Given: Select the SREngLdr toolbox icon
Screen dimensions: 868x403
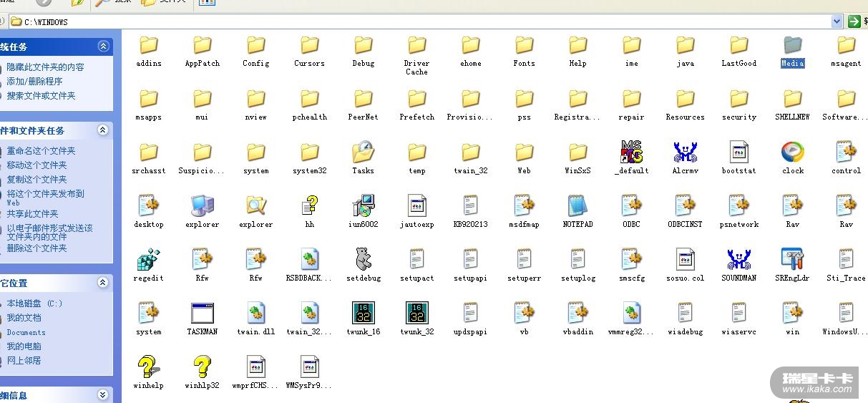Looking at the screenshot, I should [792, 260].
